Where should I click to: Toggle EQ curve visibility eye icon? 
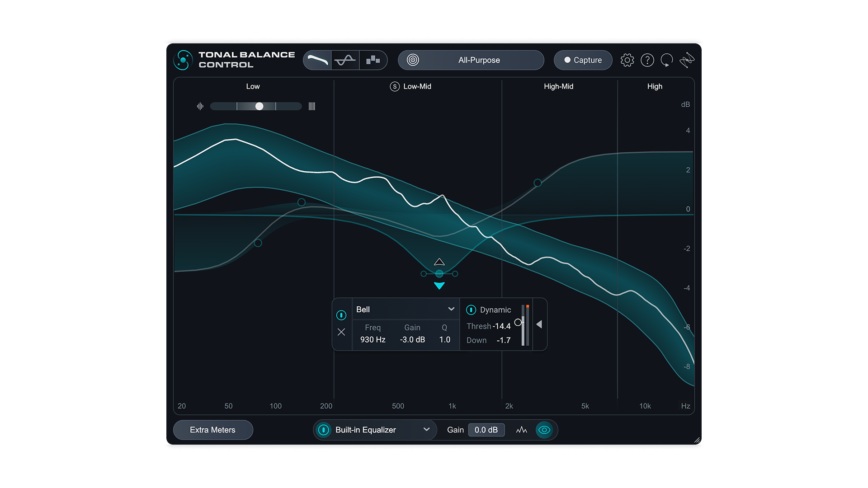(544, 430)
